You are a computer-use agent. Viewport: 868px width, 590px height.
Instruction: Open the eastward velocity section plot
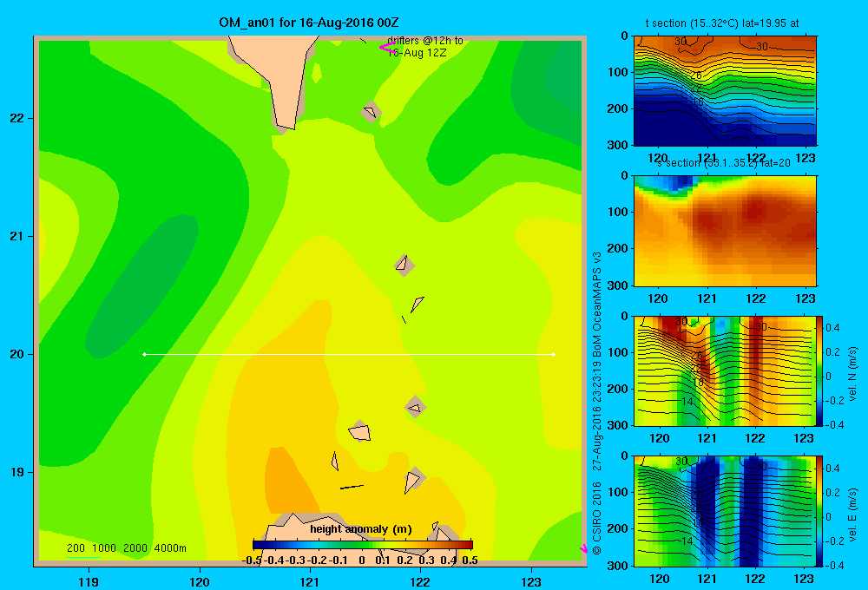coord(724,511)
